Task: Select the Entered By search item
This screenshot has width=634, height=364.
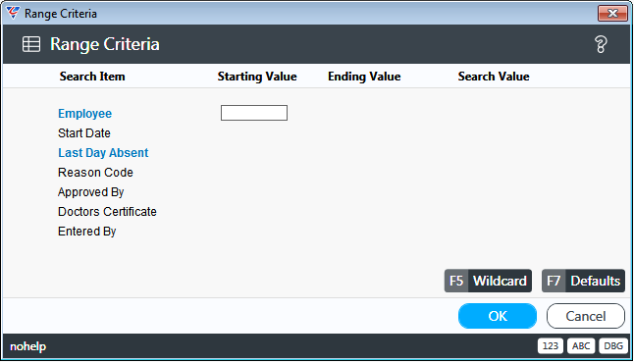Action: click(87, 232)
